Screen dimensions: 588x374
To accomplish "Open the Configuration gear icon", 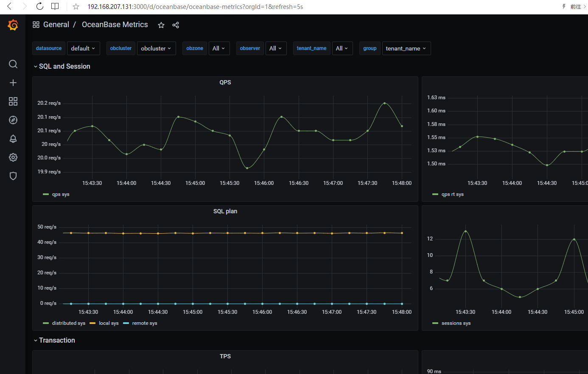I will pyautogui.click(x=13, y=157).
